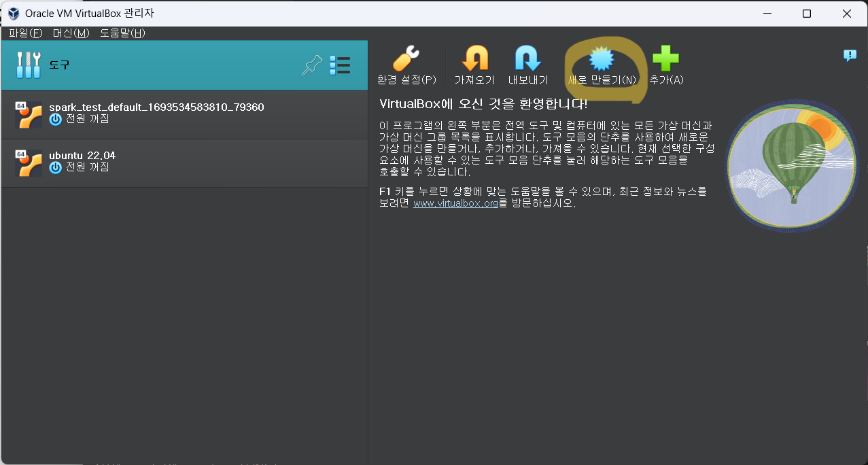Click the green 추가(A) add icon
Viewport: 868px width, 465px height.
click(665, 58)
